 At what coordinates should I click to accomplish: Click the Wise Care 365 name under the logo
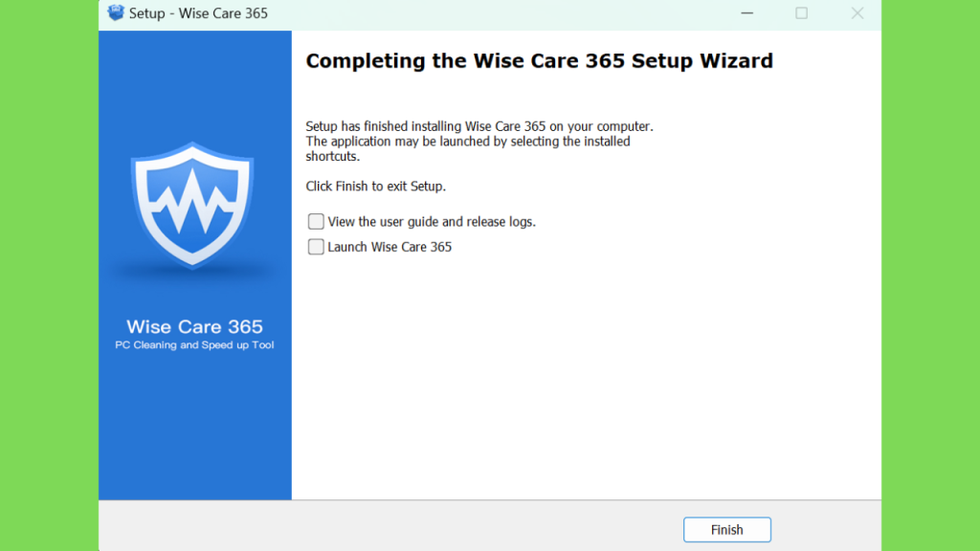click(194, 326)
